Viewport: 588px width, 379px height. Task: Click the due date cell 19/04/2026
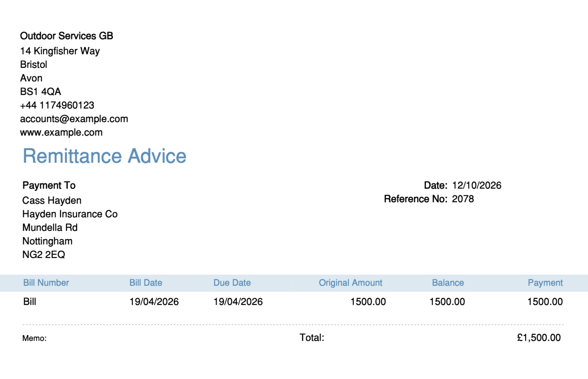tap(238, 302)
